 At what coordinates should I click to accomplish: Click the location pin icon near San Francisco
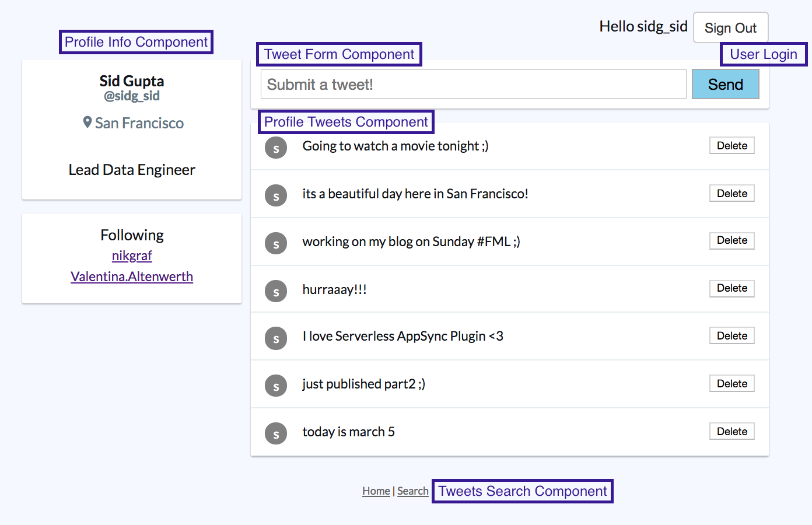click(87, 123)
